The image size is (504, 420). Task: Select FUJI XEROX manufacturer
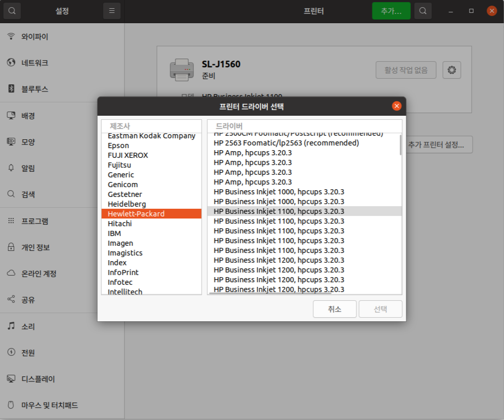pyautogui.click(x=151, y=155)
